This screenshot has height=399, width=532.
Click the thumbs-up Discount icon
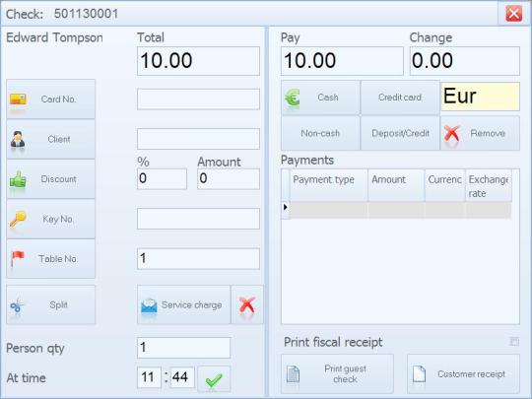pos(18,179)
